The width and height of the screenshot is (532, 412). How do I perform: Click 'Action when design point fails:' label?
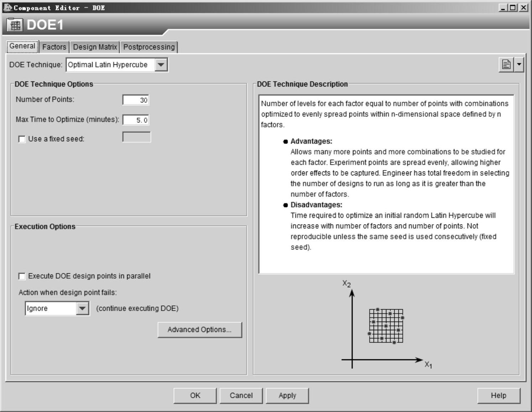tap(68, 292)
